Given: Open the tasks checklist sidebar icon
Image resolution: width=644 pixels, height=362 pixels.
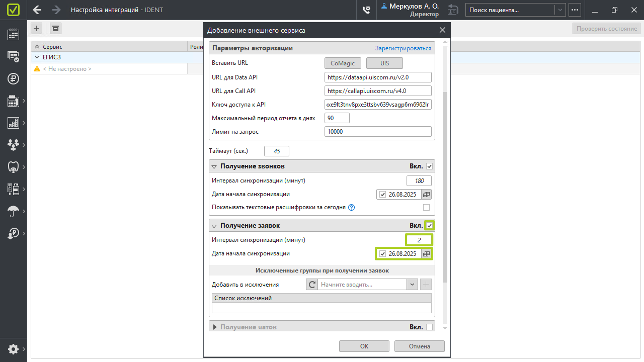Looking at the screenshot, I should [13, 56].
